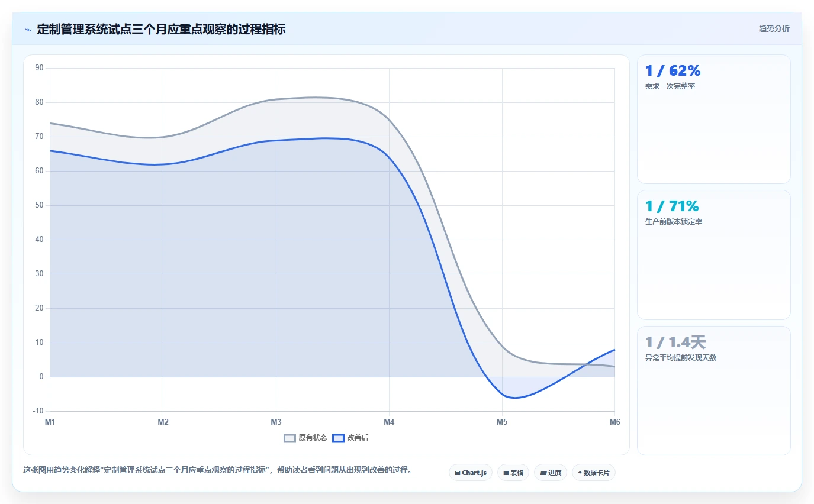Click the lightning icon beside the title
Image resolution: width=814 pixels, height=504 pixels.
click(x=28, y=29)
